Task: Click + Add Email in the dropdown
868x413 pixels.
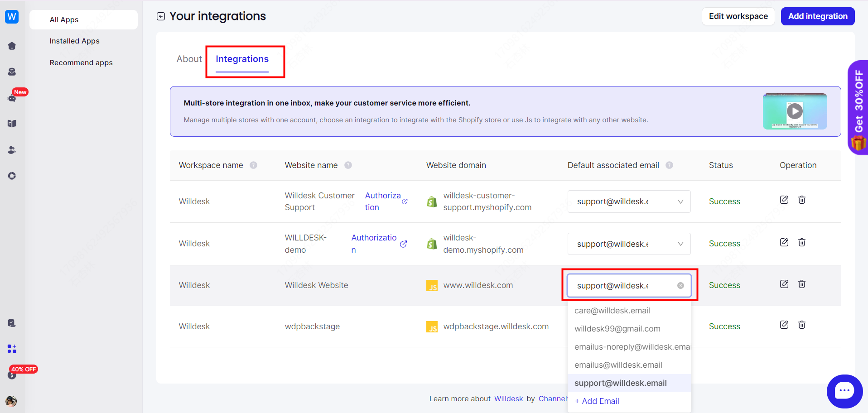Action: pyautogui.click(x=597, y=401)
